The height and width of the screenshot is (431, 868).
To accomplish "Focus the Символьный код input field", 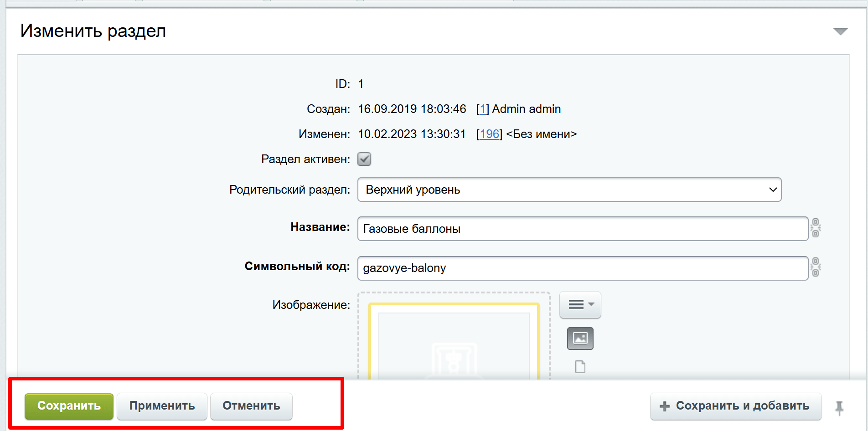I will (x=582, y=268).
